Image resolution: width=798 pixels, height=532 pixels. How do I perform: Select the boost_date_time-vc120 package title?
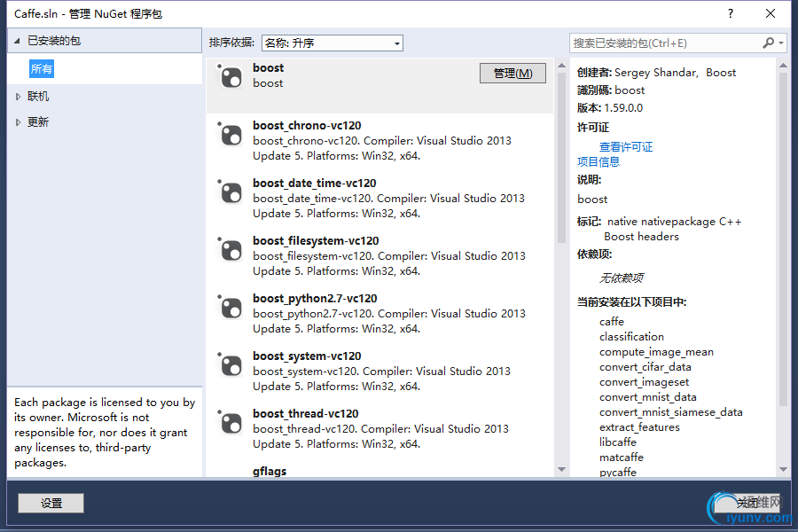coord(315,183)
